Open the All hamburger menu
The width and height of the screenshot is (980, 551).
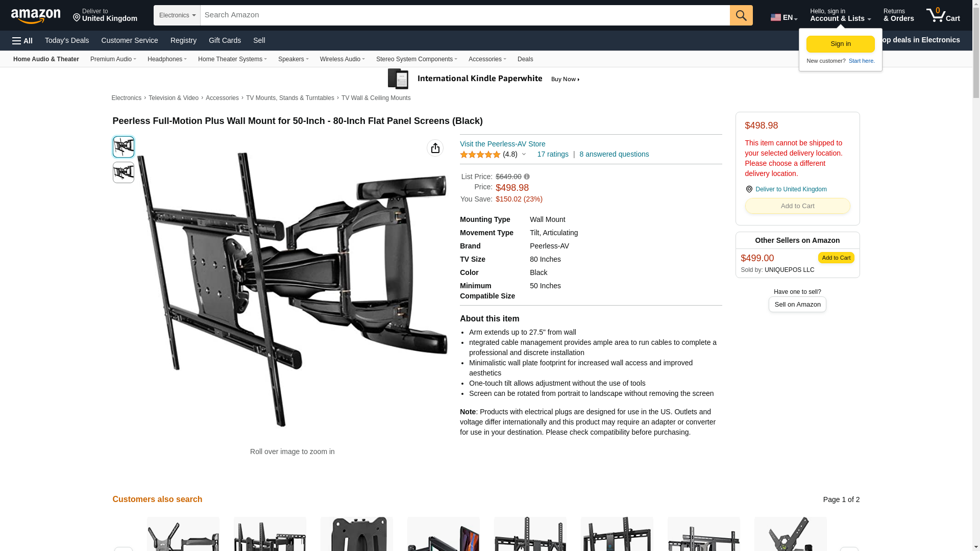click(x=22, y=41)
